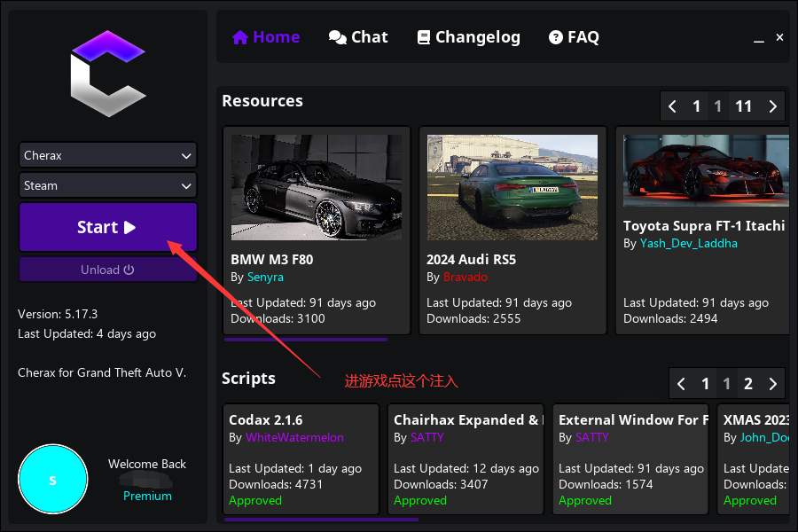The width and height of the screenshot is (798, 532).
Task: Open the Home tab
Action: click(x=266, y=37)
